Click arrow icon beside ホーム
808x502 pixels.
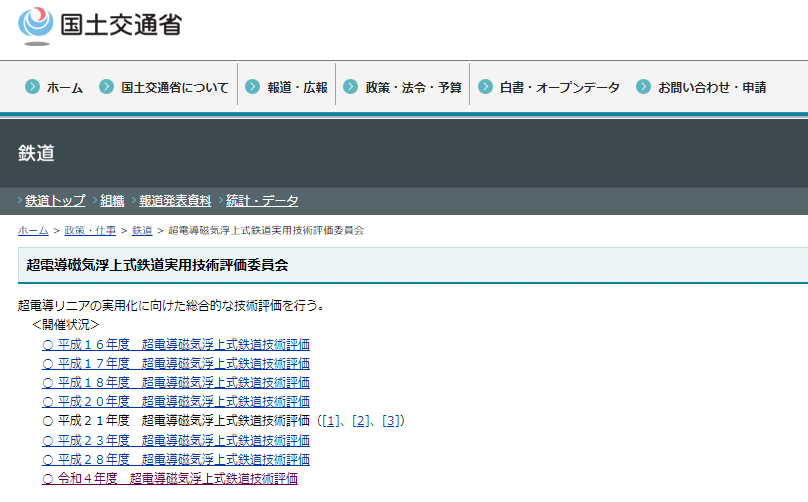pos(32,87)
